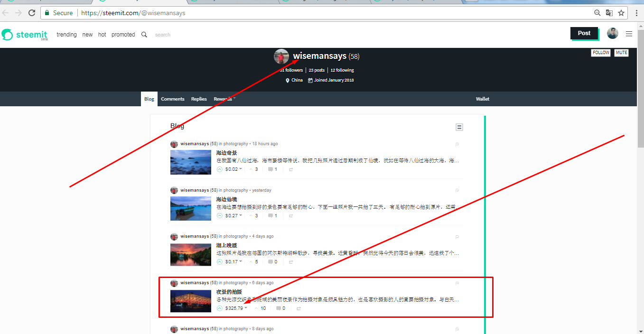Open the Chrome three-dot menu
The image size is (644, 334).
pyautogui.click(x=636, y=13)
